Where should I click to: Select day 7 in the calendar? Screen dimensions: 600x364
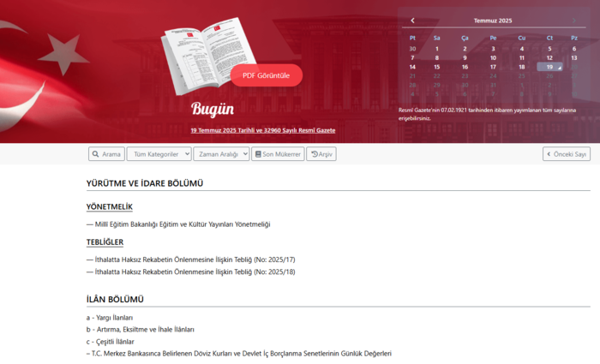click(412, 57)
